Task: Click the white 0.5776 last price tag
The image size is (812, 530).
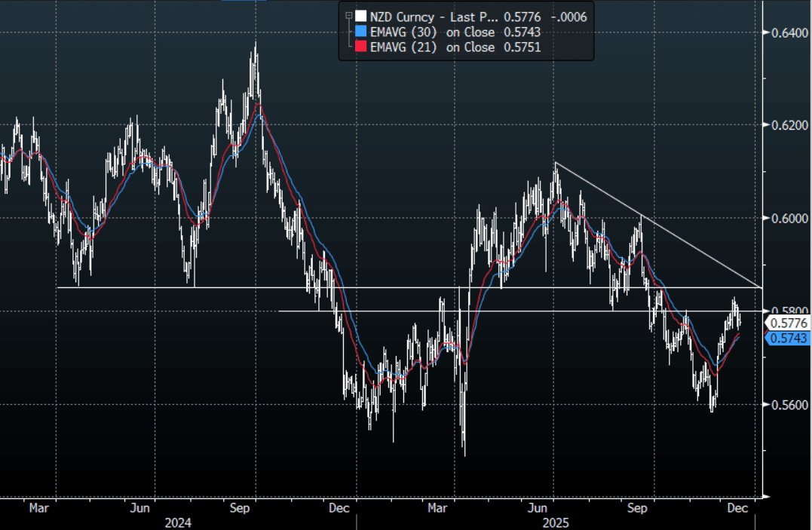Action: click(x=788, y=323)
